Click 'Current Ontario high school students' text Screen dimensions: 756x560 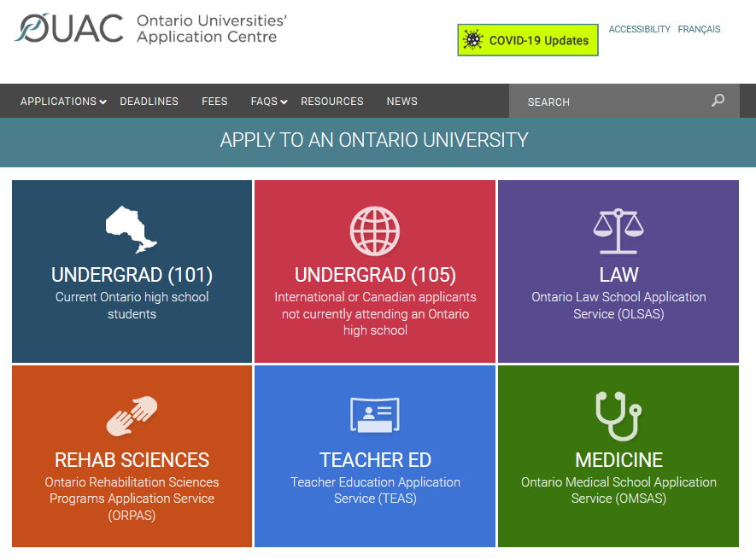[x=132, y=305]
